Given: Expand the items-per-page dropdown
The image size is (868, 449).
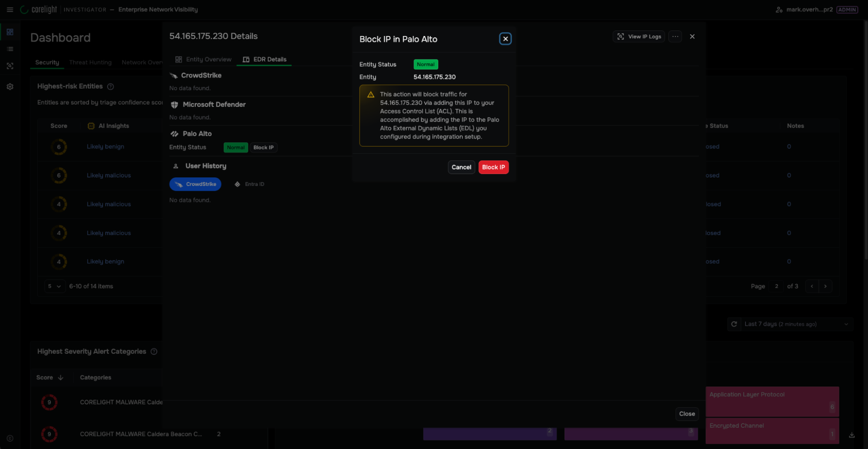Looking at the screenshot, I should [55, 286].
